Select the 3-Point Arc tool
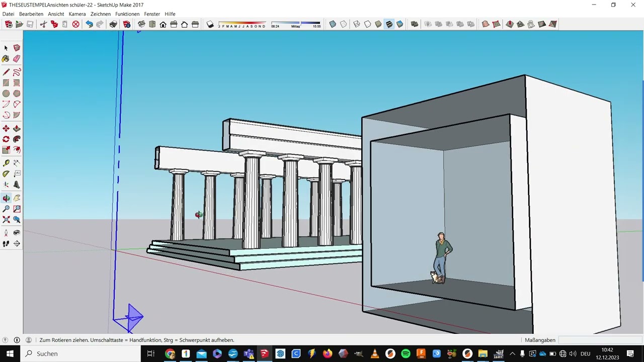 coord(6,115)
